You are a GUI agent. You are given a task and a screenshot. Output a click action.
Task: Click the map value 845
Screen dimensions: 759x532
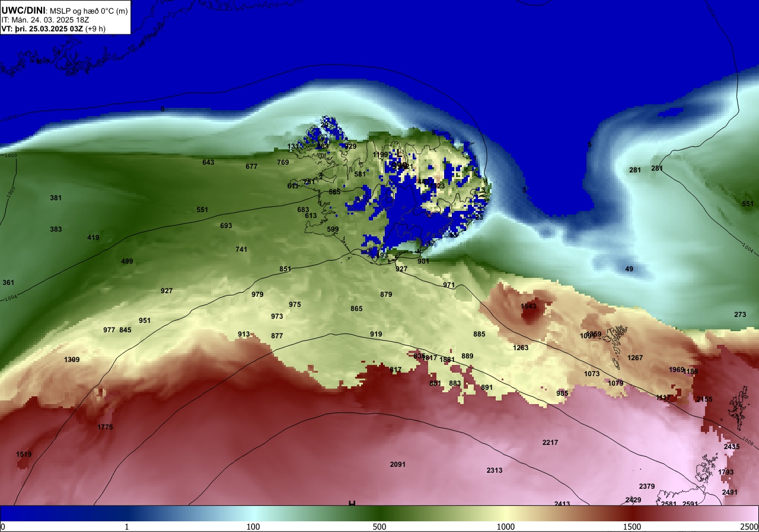pyautogui.click(x=125, y=330)
